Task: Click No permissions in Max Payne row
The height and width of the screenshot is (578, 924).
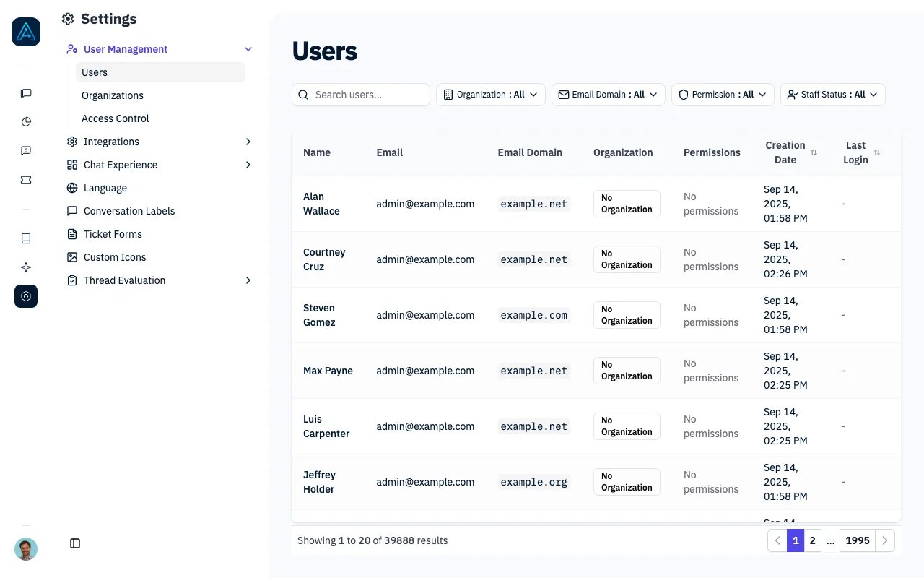Action: coord(711,371)
